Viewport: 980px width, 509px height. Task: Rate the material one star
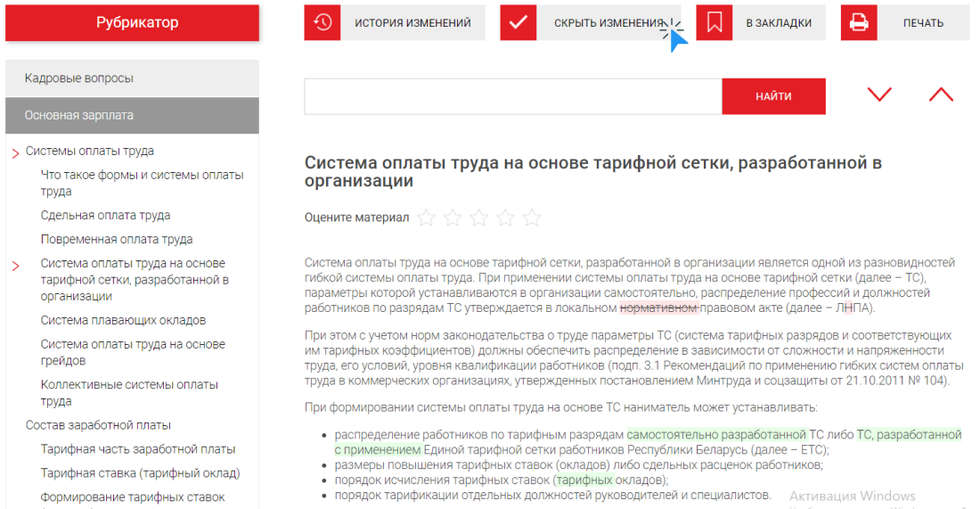coord(426,218)
